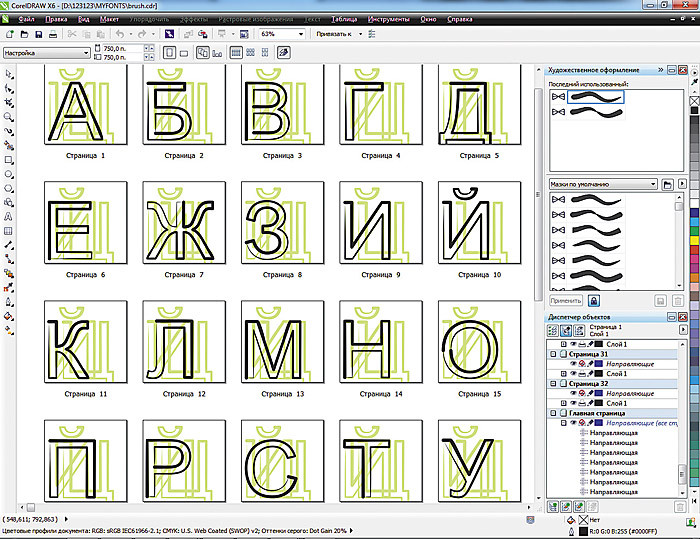Open the Инструменты menu

388,19
